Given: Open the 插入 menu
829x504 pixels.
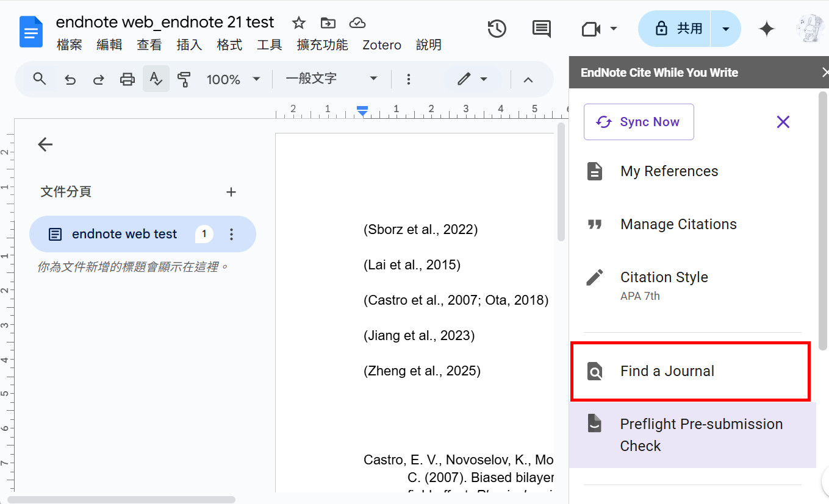Looking at the screenshot, I should click(x=189, y=45).
